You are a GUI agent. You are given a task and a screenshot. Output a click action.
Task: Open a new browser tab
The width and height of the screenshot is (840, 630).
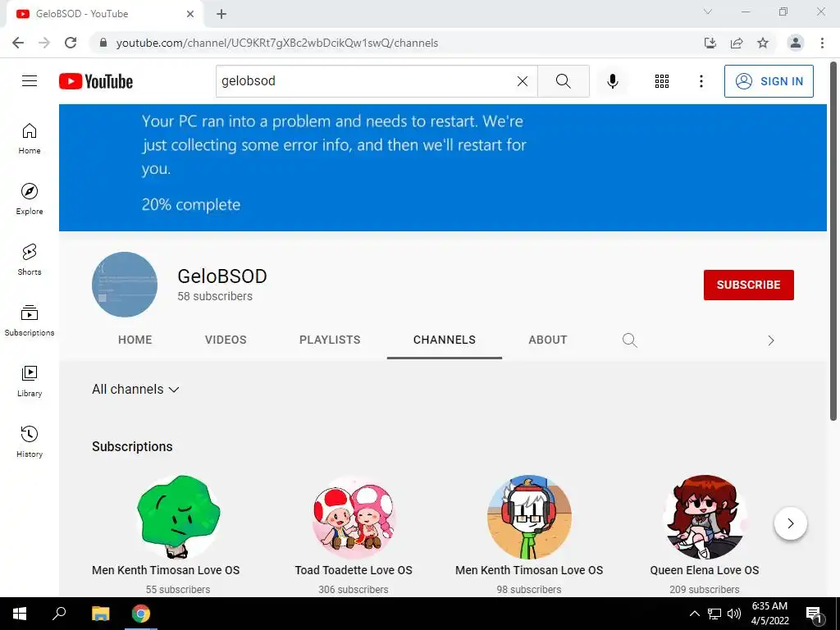(221, 14)
